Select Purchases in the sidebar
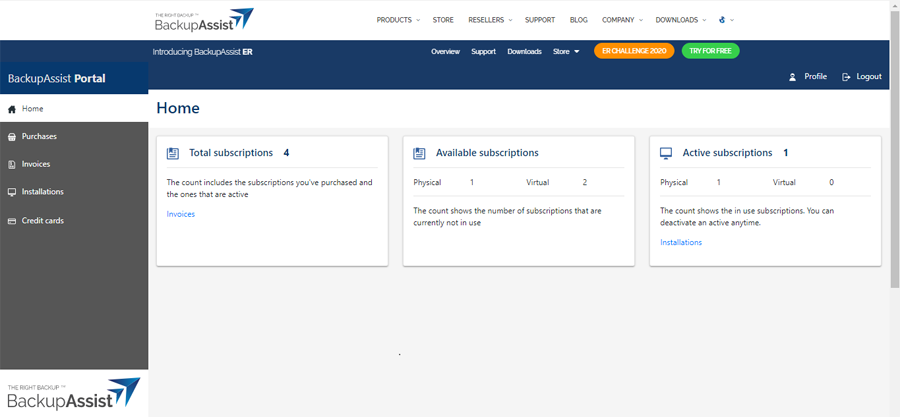900x417 pixels. [74, 137]
